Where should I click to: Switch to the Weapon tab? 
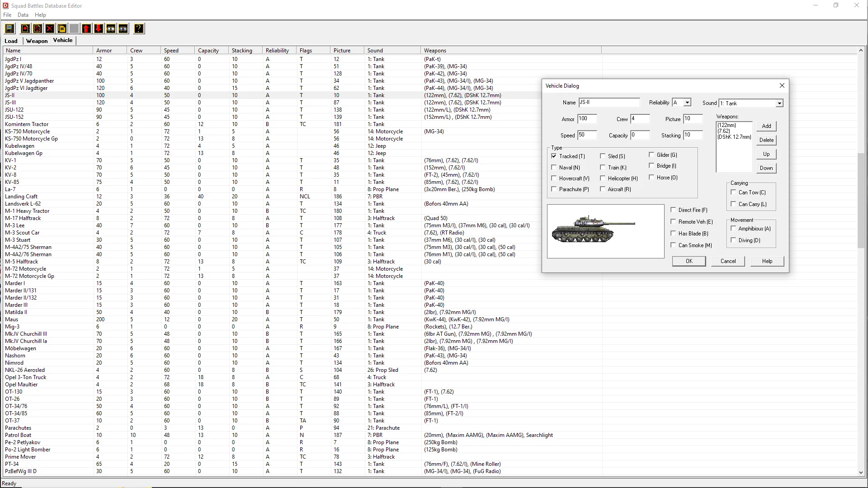37,41
